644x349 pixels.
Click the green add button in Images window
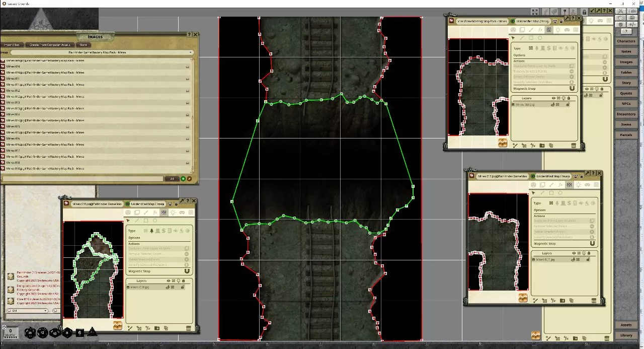click(183, 178)
